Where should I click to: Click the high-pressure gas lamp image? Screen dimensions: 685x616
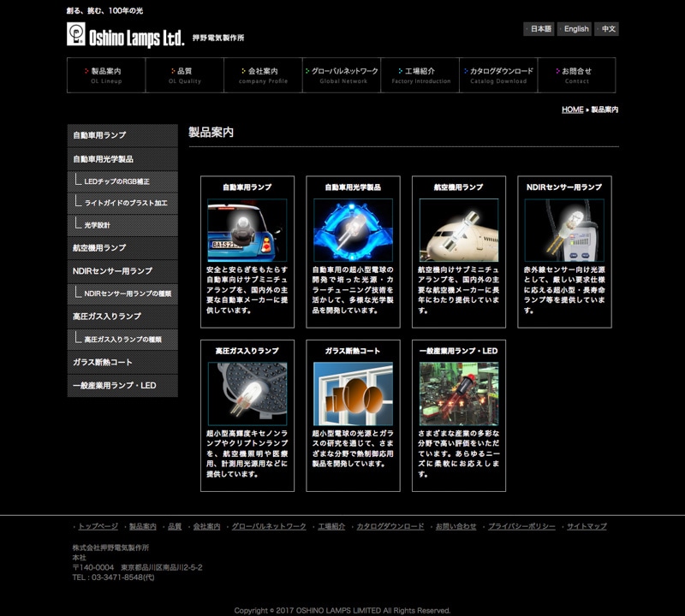pos(247,394)
